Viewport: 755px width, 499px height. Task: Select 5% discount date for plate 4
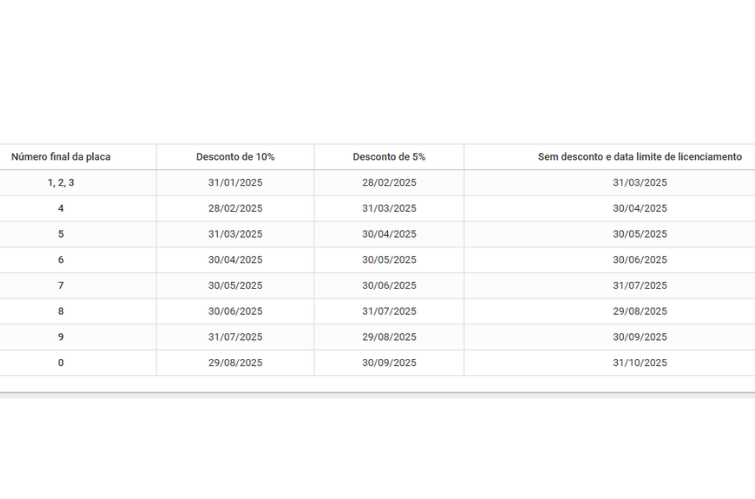pos(389,208)
